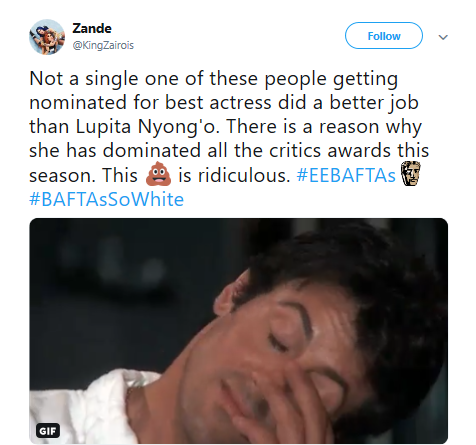Click the display name Zande
This screenshot has width=476, height=445.
pyautogui.click(x=92, y=28)
